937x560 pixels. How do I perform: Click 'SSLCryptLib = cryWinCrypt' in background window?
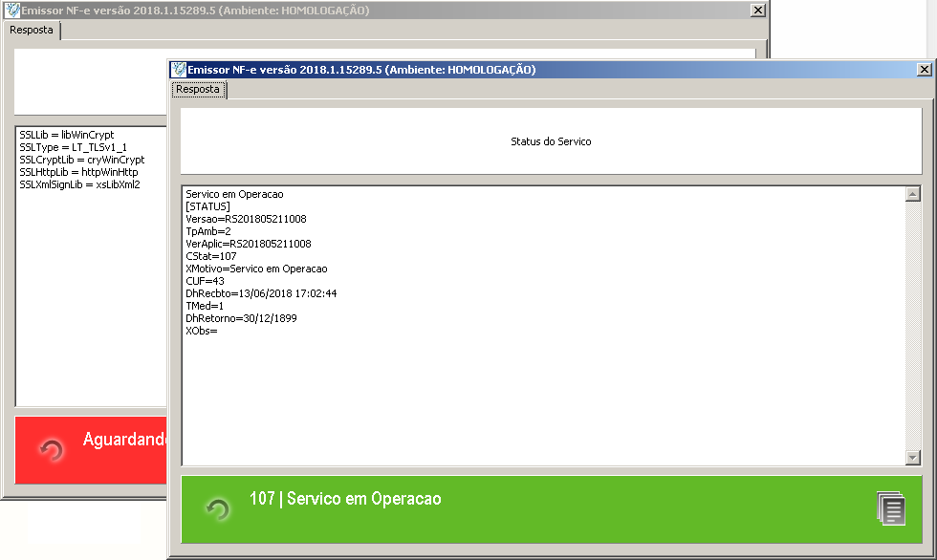[82, 160]
